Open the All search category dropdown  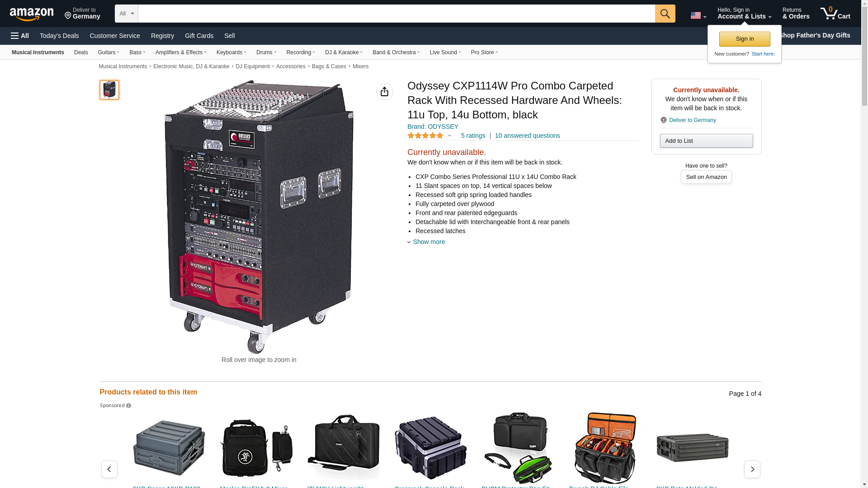point(126,14)
